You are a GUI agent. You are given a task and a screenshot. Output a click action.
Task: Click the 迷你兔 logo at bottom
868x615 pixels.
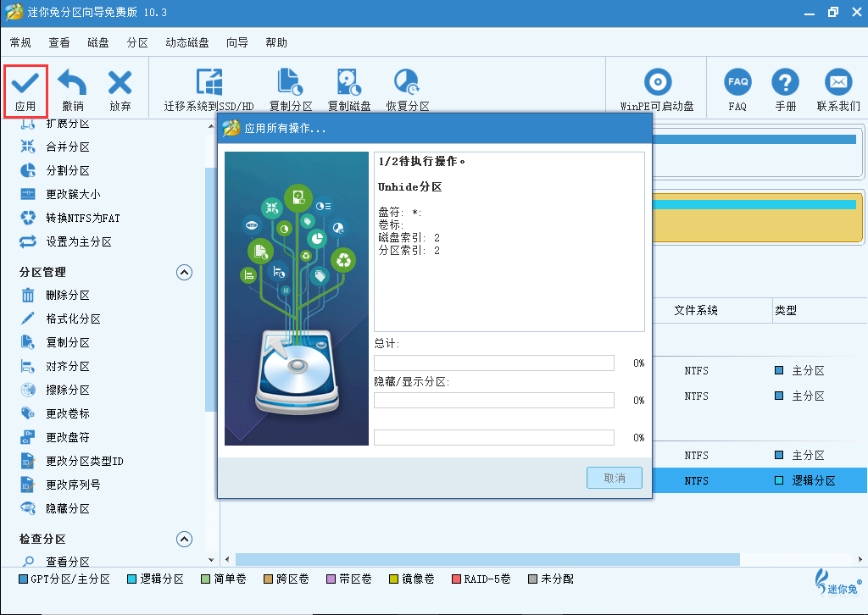(838, 582)
